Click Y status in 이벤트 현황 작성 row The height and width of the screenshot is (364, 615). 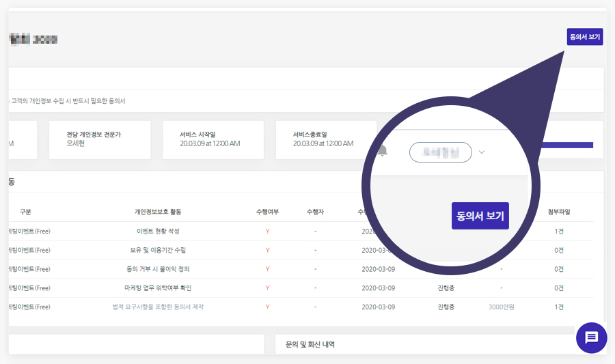[267, 232]
